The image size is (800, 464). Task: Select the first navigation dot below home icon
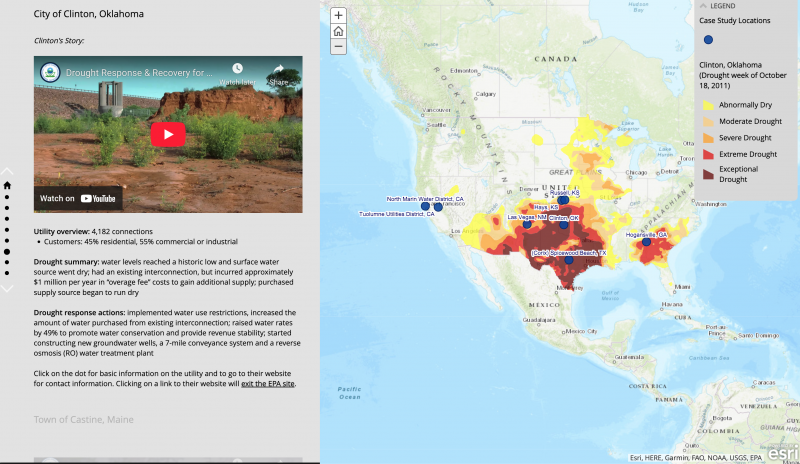(x=7, y=197)
